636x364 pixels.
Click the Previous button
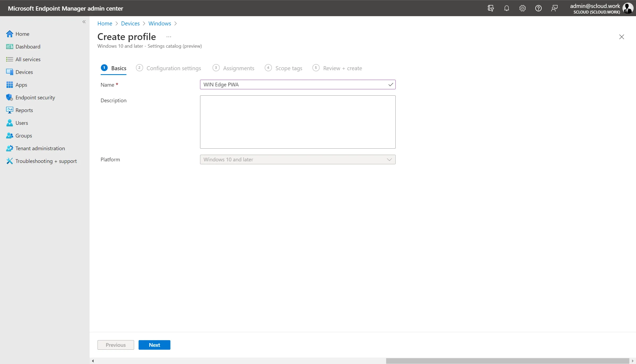coord(116,345)
